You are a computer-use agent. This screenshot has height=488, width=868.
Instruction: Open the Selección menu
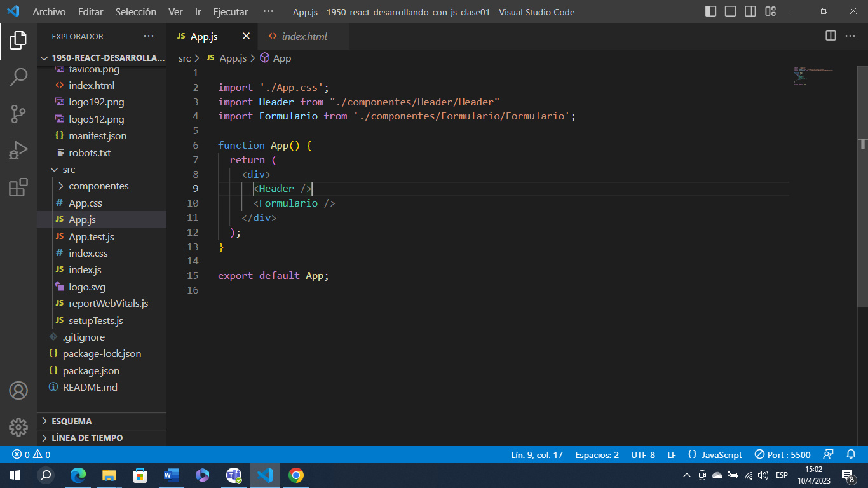click(x=135, y=11)
